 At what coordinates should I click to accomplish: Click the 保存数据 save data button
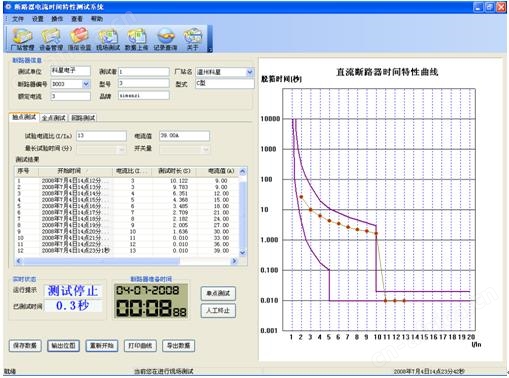pos(25,346)
